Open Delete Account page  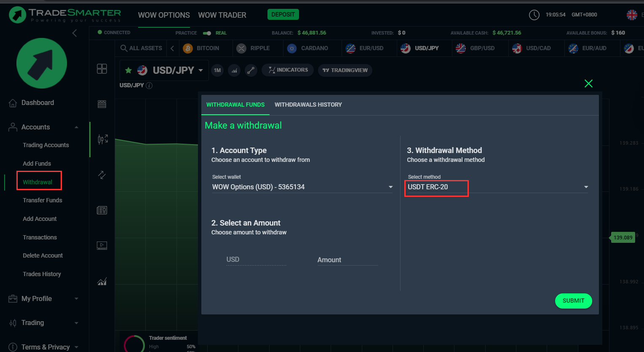[x=43, y=255]
